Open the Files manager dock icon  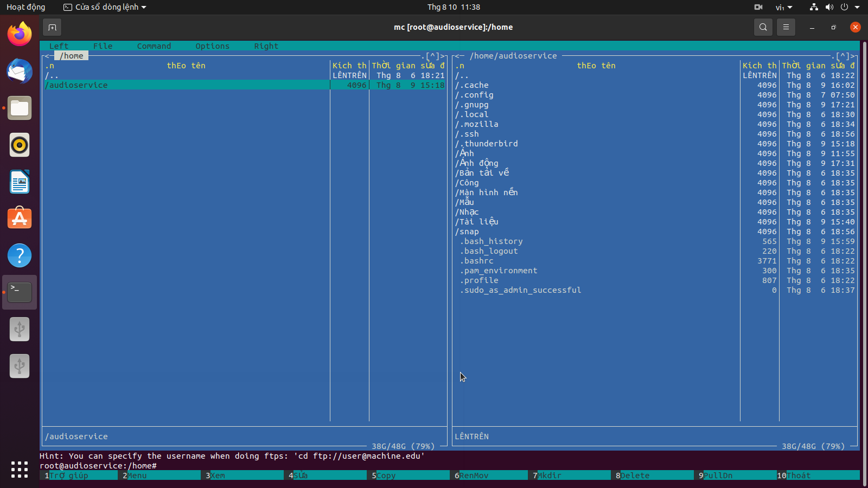(20, 108)
